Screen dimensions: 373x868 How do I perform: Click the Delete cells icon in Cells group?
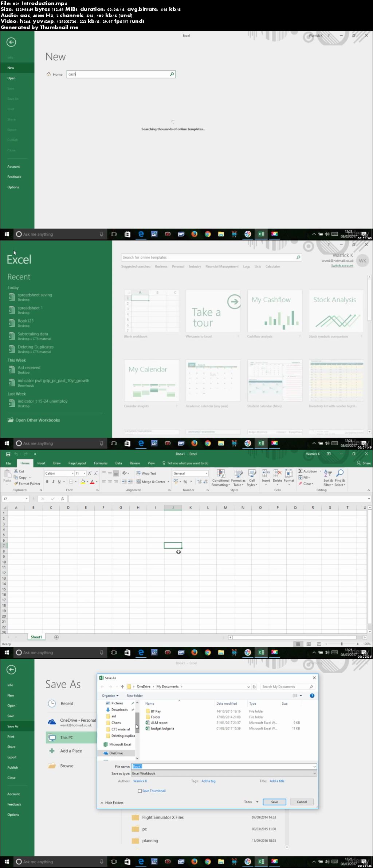pyautogui.click(x=278, y=473)
